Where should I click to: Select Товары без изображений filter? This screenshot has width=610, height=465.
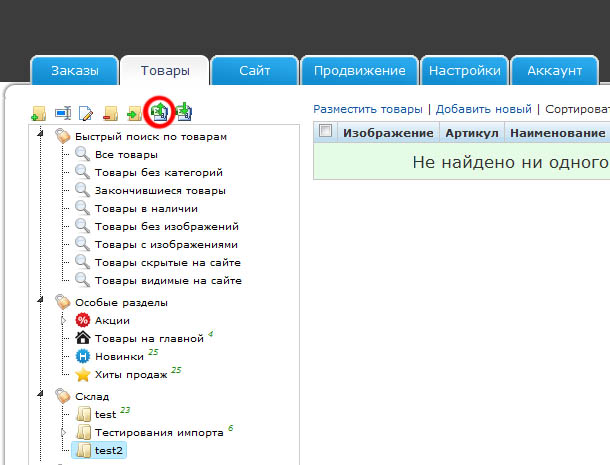click(167, 226)
